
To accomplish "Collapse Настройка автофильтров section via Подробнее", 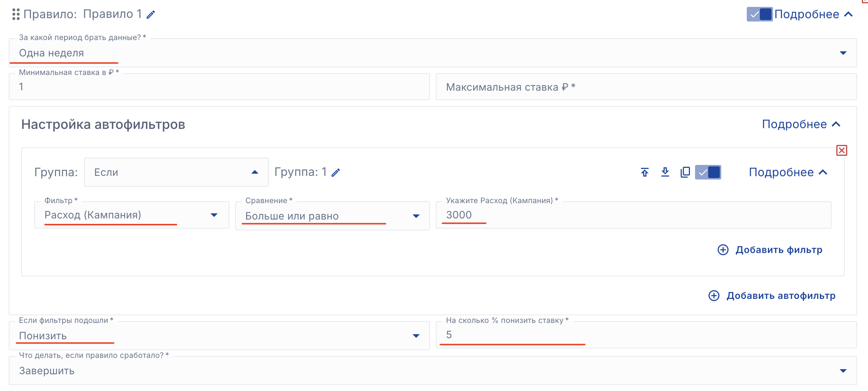I will point(801,124).
